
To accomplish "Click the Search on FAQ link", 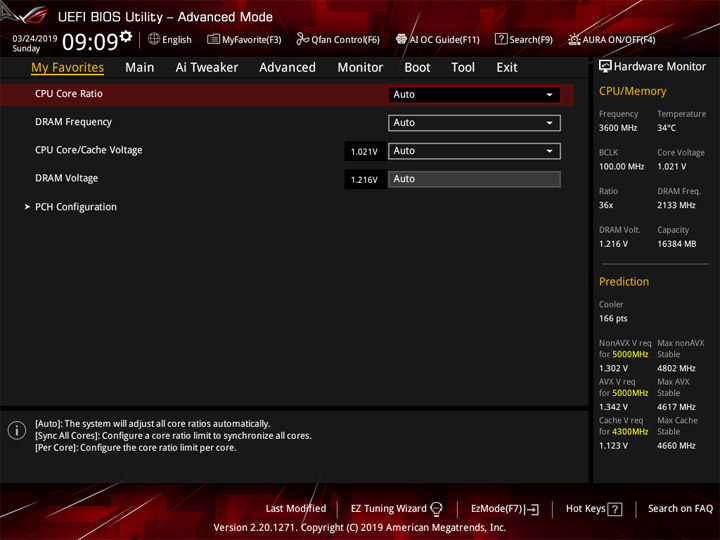I will coord(680,509).
